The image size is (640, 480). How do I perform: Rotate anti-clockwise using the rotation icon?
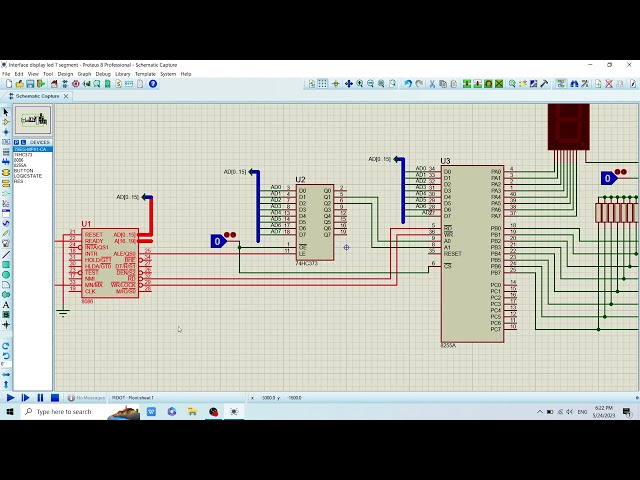pyautogui.click(x=6, y=356)
